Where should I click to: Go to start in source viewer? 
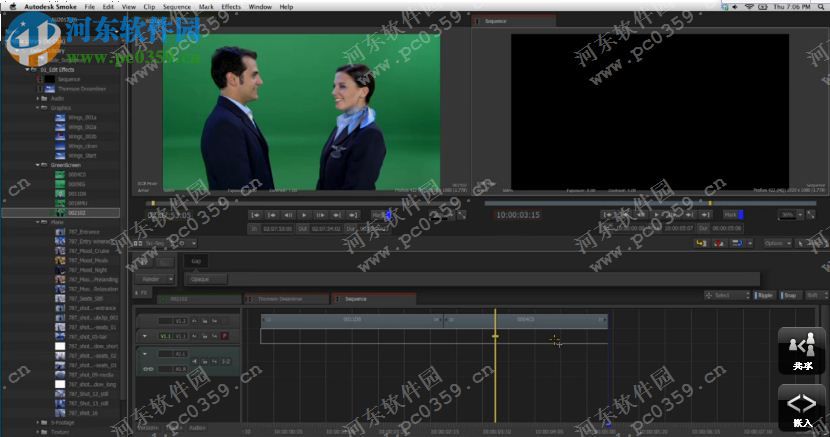(x=256, y=215)
